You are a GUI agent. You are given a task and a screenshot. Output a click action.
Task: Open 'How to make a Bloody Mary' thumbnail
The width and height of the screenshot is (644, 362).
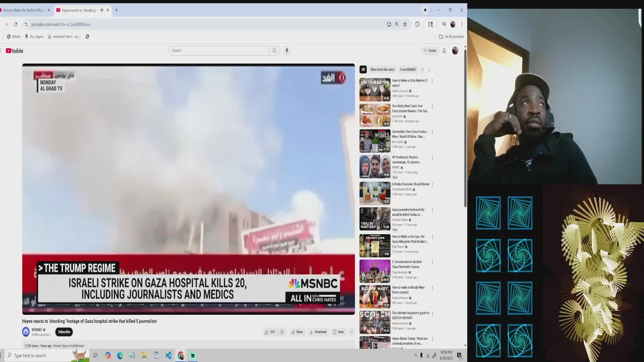pos(375,297)
